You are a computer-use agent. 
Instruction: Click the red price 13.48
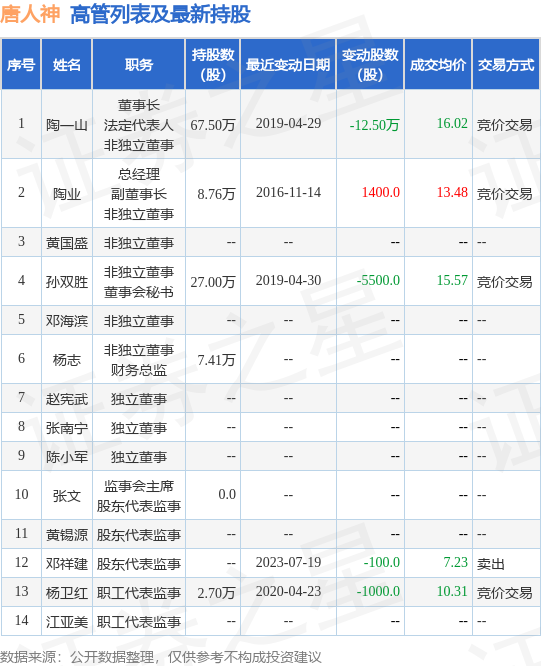click(x=452, y=192)
